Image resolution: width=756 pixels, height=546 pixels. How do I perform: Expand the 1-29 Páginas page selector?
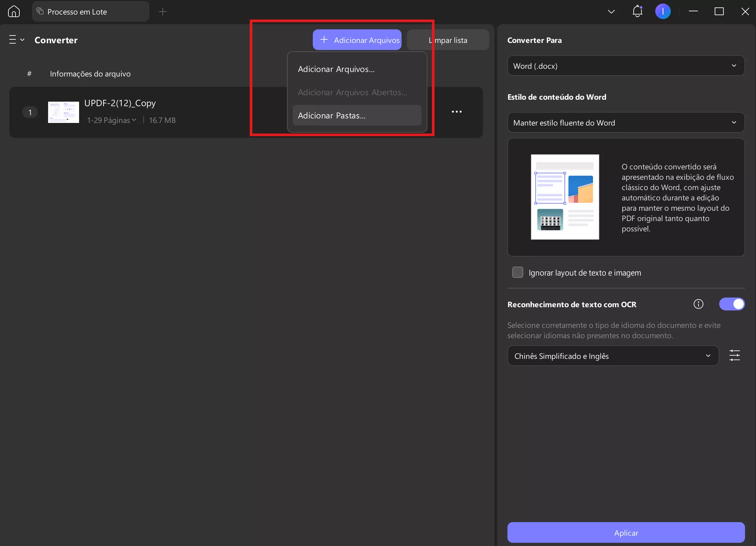(x=112, y=120)
